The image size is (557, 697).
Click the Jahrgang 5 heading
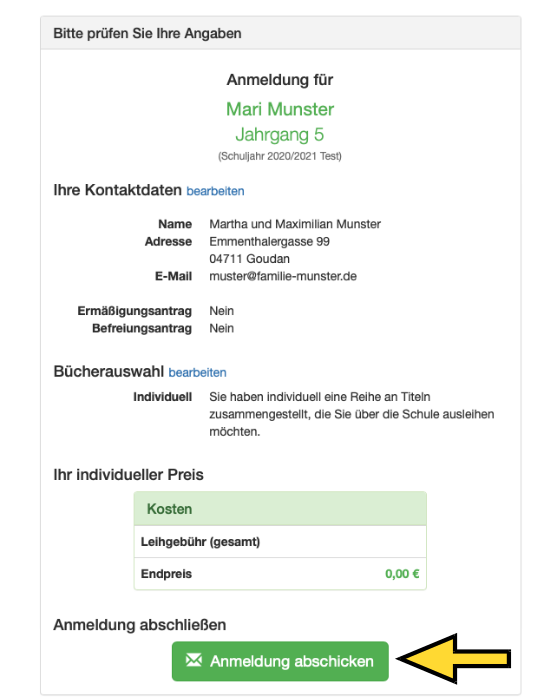tap(280, 135)
